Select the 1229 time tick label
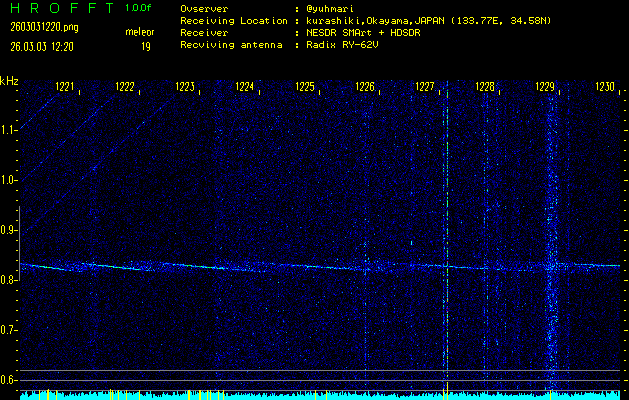The image size is (629, 400). 545,88
